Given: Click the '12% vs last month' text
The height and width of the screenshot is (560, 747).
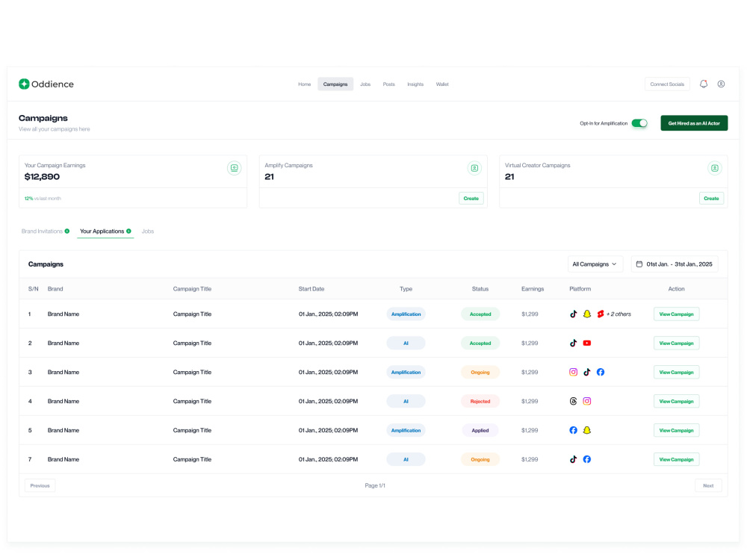Looking at the screenshot, I should click(43, 198).
